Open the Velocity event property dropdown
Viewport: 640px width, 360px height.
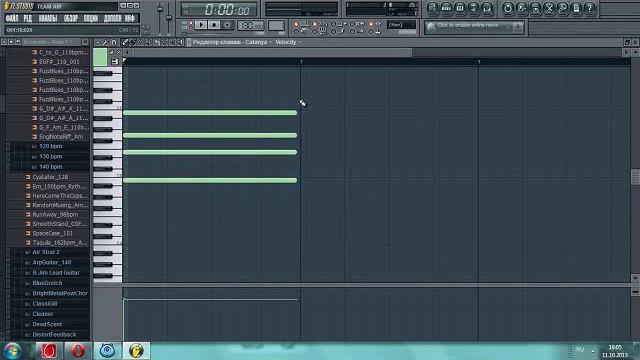288,42
